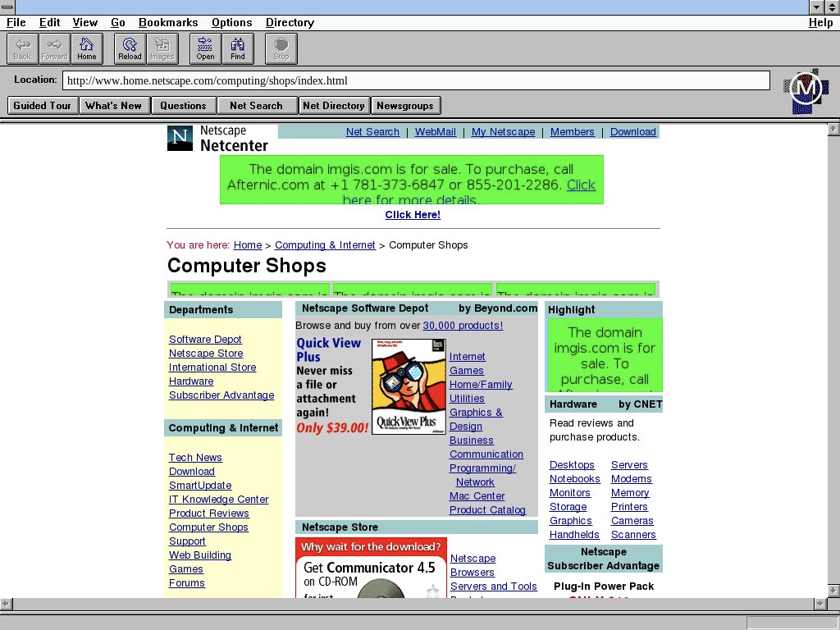The height and width of the screenshot is (630, 840).
Task: Launch Find with binoculars icon
Action: tap(238, 48)
